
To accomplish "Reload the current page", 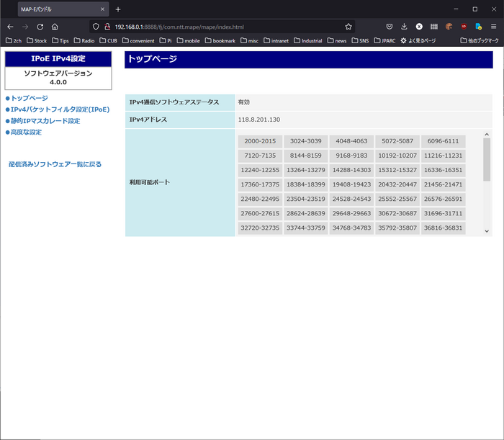I will [x=40, y=27].
